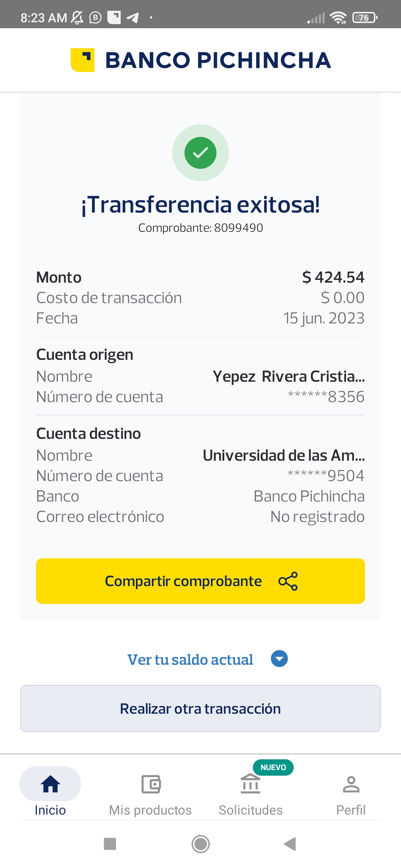Tap the truncated origin name 'Yepez Rivera Cristia...'
Screen dimensions: 401x868
coord(288,377)
